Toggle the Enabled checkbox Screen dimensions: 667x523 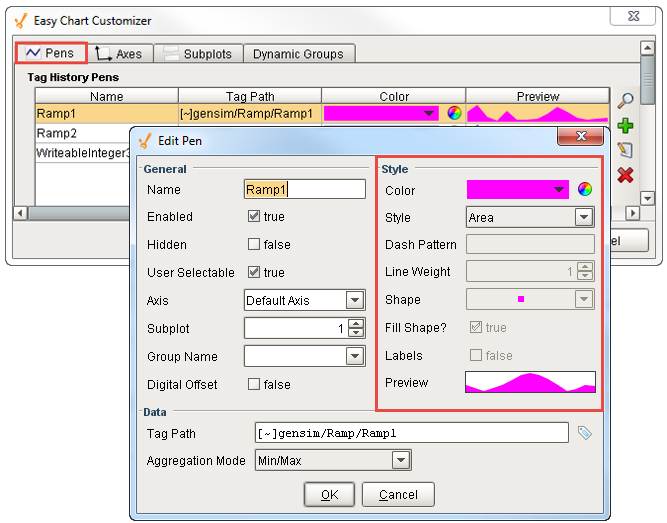[254, 217]
